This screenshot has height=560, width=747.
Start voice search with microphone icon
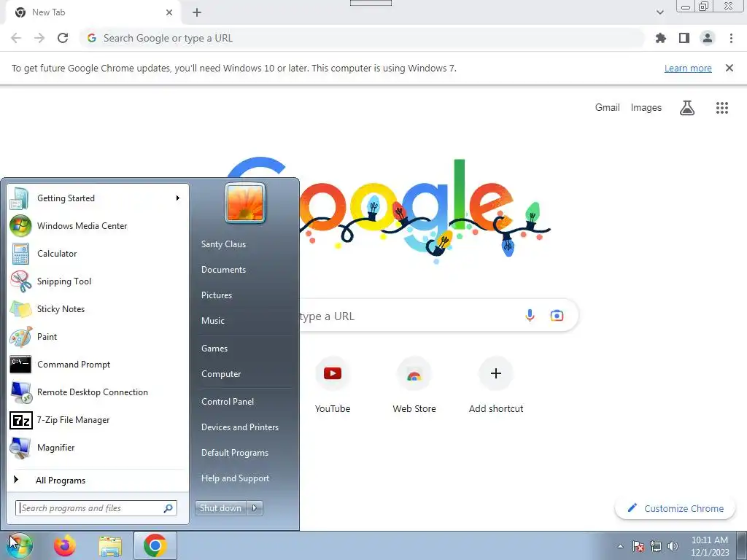point(530,315)
